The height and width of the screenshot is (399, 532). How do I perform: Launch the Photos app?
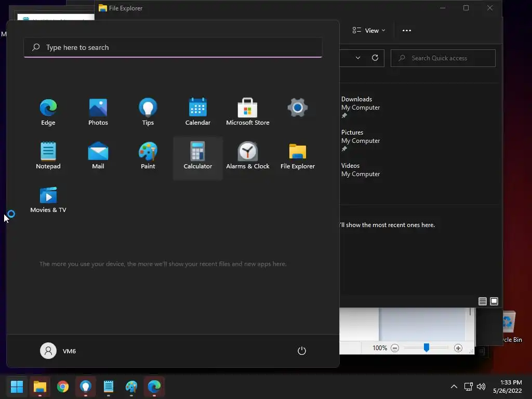[x=98, y=112]
